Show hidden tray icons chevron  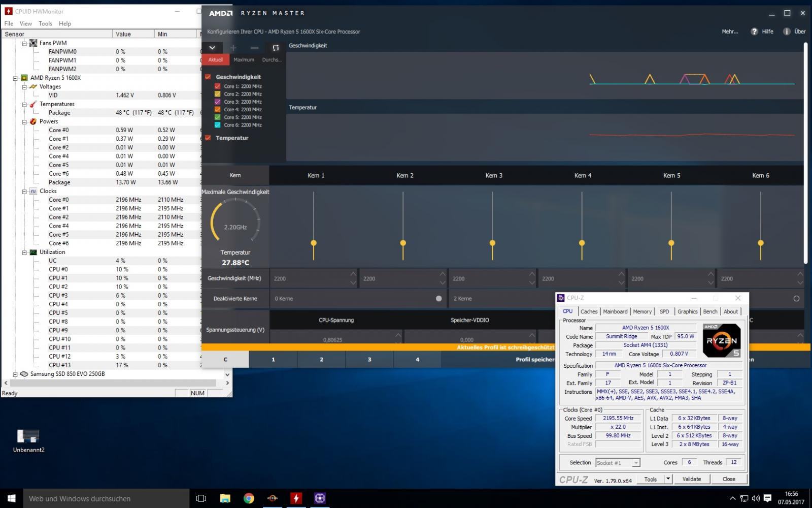(x=732, y=498)
